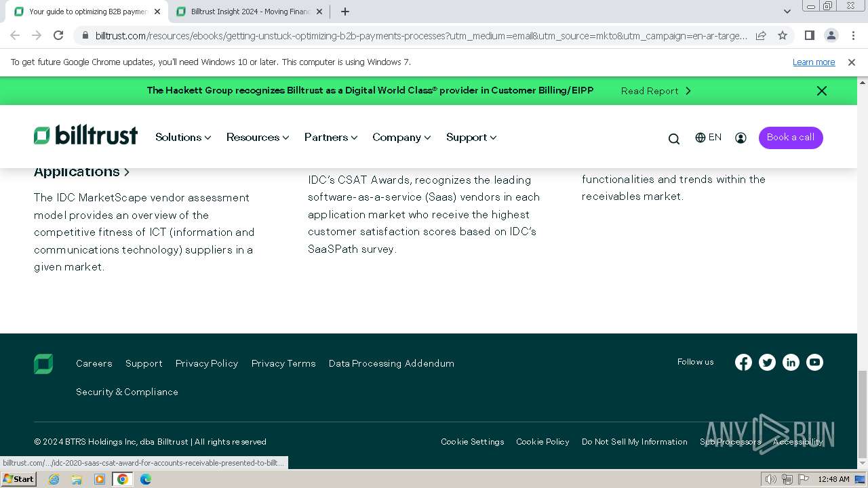The width and height of the screenshot is (868, 488).
Task: Open the volume speaker tray icon
Action: pyautogui.click(x=770, y=479)
